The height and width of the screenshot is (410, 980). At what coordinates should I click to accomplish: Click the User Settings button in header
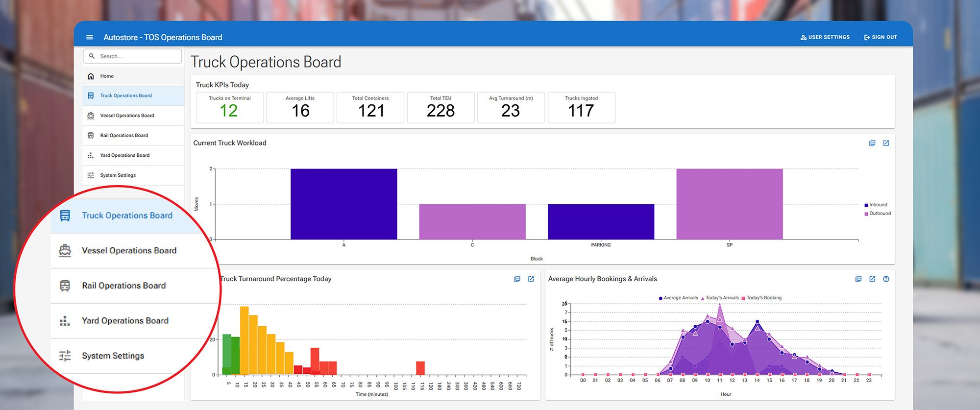825,37
